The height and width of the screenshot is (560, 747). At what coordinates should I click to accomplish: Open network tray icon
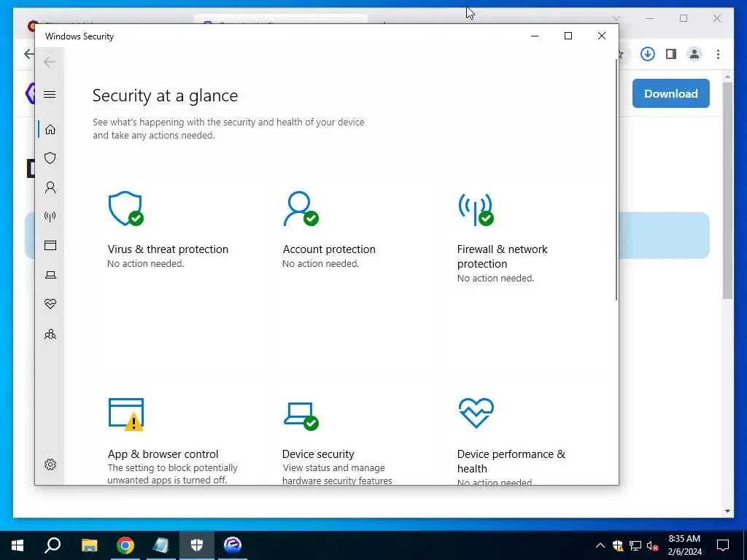635,545
